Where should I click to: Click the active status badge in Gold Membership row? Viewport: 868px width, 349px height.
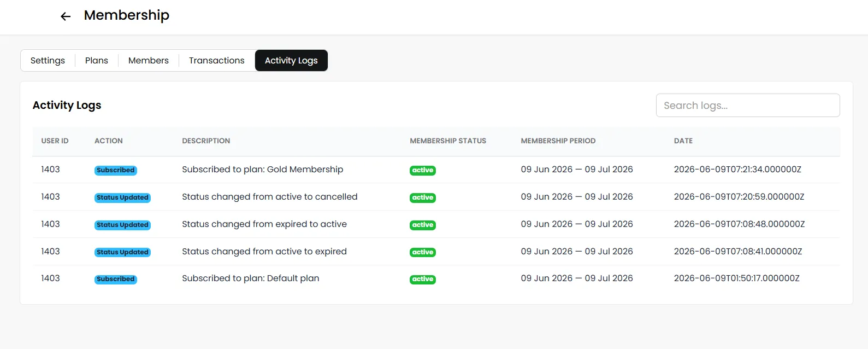coord(423,170)
